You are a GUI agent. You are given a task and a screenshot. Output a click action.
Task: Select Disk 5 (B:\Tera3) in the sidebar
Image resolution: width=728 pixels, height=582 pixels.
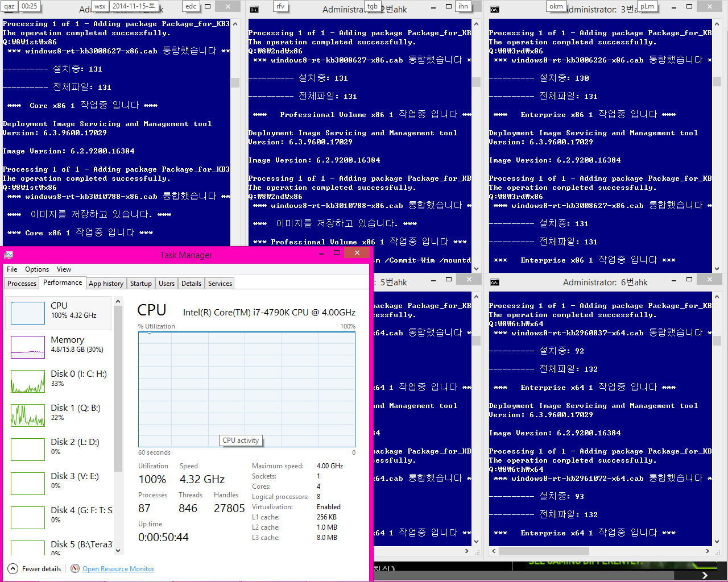point(59,546)
